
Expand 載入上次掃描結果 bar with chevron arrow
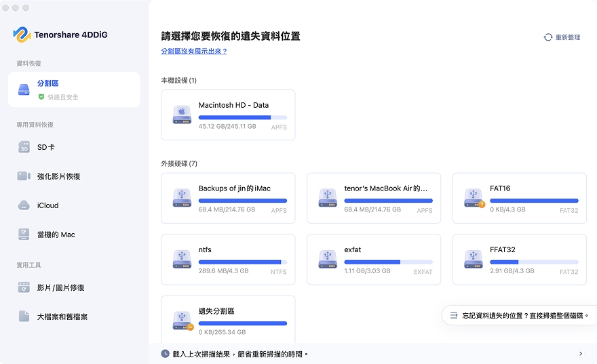[x=581, y=354]
